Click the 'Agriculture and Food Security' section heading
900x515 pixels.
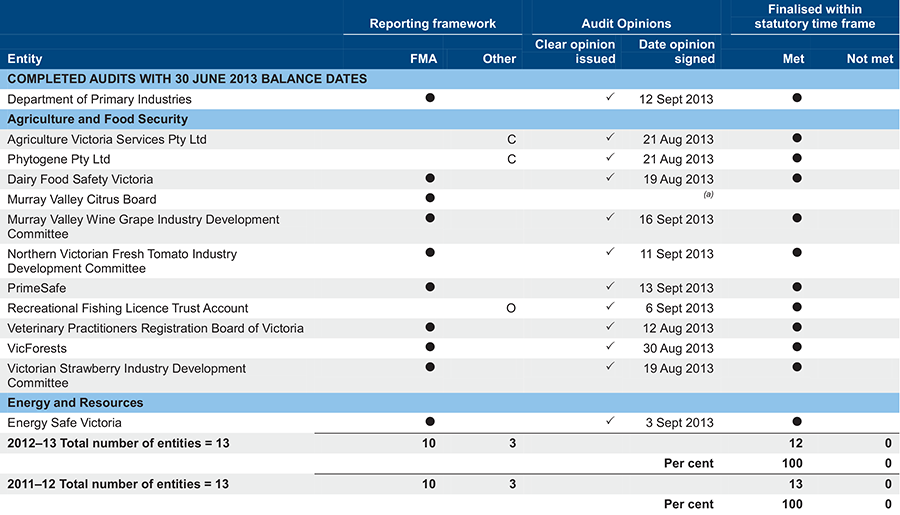point(98,119)
